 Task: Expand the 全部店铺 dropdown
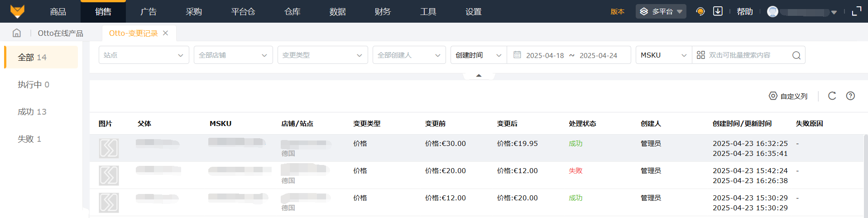[x=233, y=55]
